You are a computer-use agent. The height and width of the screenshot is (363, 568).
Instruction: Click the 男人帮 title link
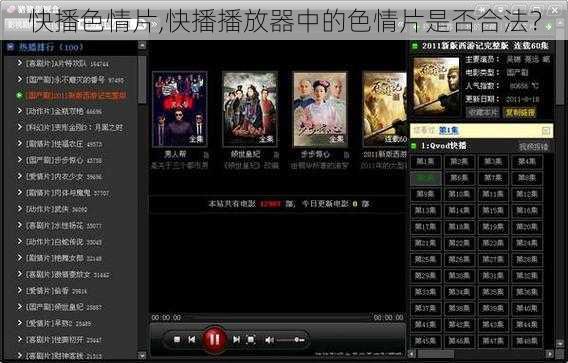click(175, 154)
